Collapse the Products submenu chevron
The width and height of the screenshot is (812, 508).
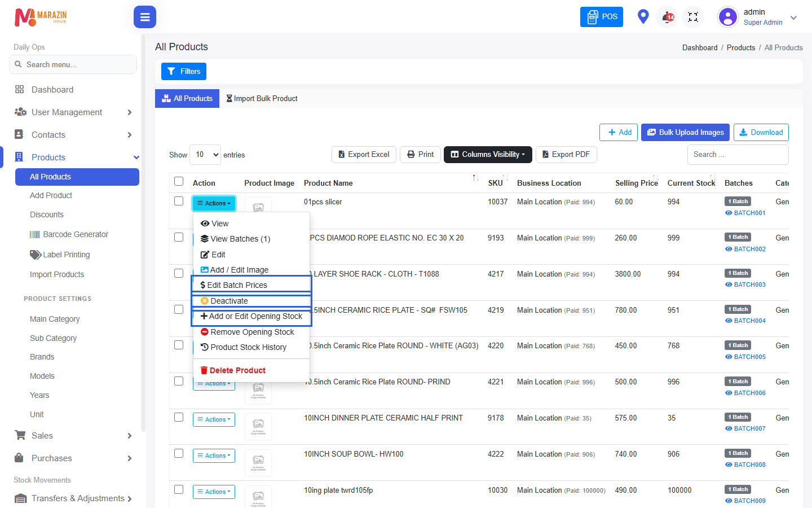click(x=136, y=157)
